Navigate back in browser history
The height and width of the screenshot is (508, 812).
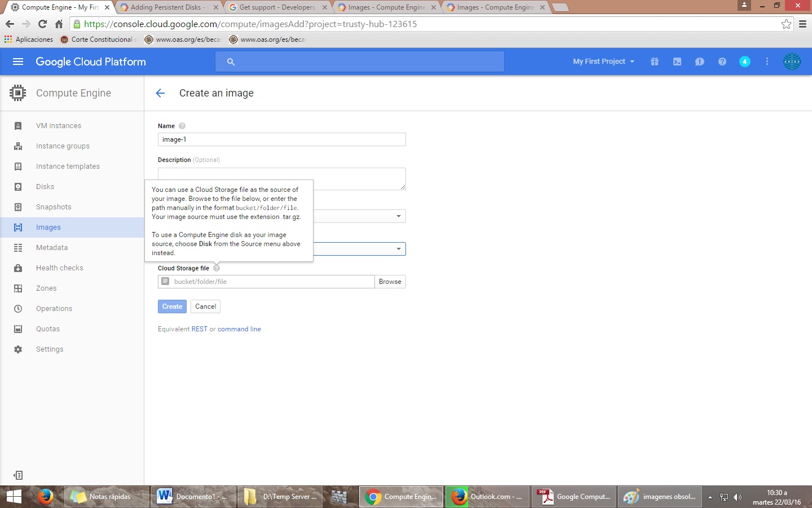10,24
